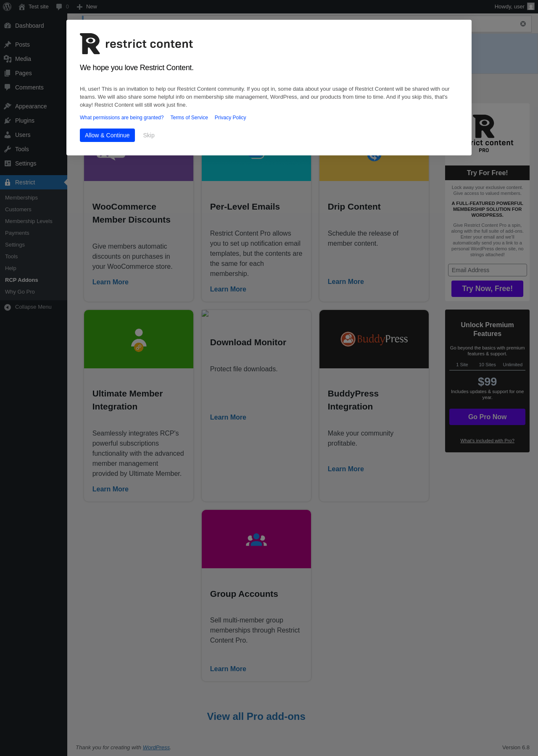
Task: Learn More about Ultimate Member Integration
Action: 111,489
